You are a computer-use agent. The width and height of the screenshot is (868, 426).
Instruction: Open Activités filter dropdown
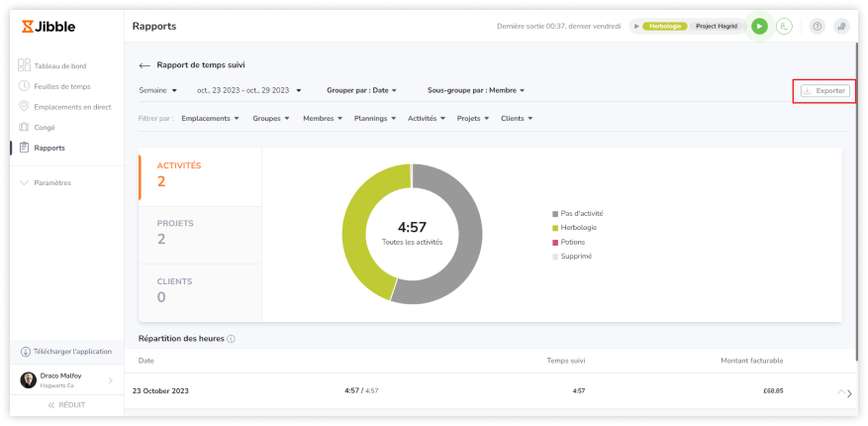pyautogui.click(x=427, y=119)
